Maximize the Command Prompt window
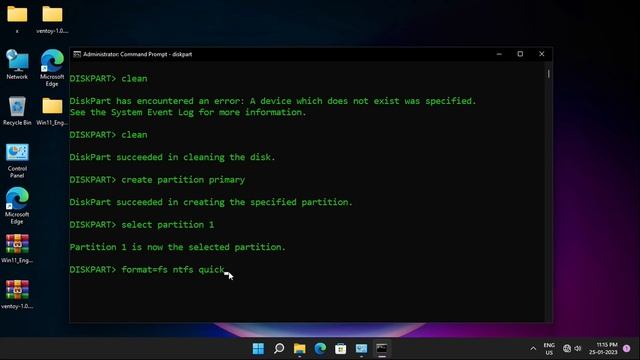 [520, 54]
